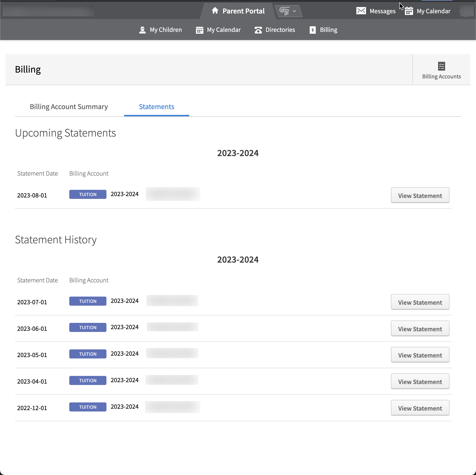This screenshot has height=475, width=476.
Task: Open the school pillar logo dropdown
Action: (x=288, y=11)
